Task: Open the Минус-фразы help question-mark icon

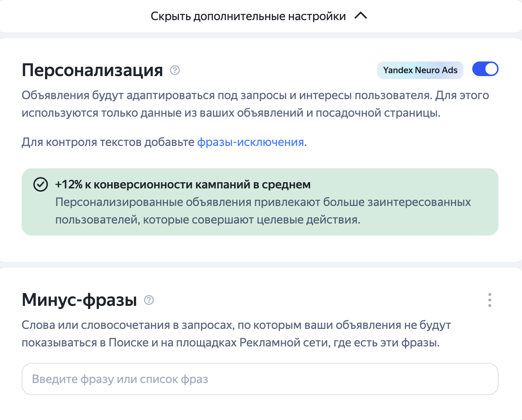Action: coord(149,300)
